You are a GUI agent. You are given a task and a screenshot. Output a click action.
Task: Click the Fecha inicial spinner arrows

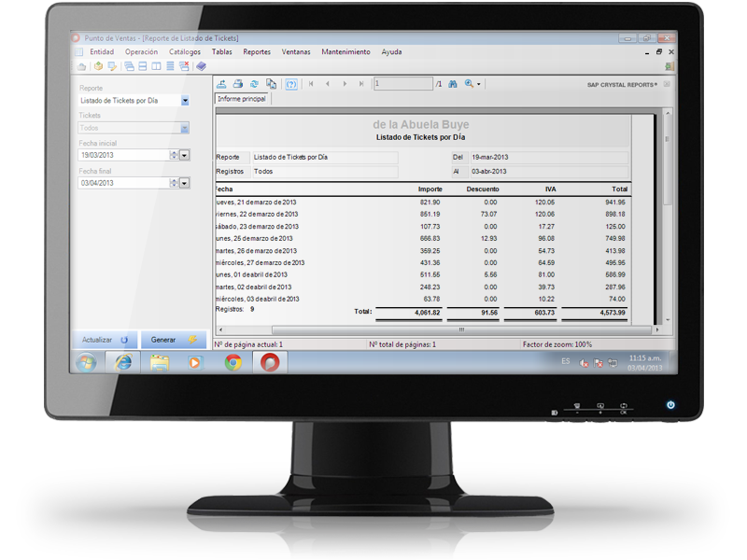pyautogui.click(x=174, y=156)
